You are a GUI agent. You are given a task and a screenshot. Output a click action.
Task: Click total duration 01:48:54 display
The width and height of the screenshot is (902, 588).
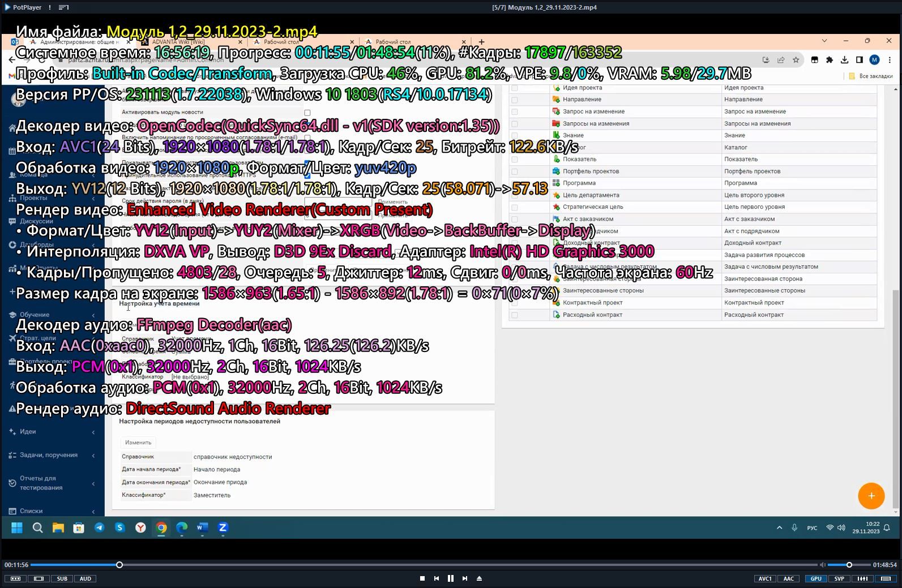pos(884,565)
